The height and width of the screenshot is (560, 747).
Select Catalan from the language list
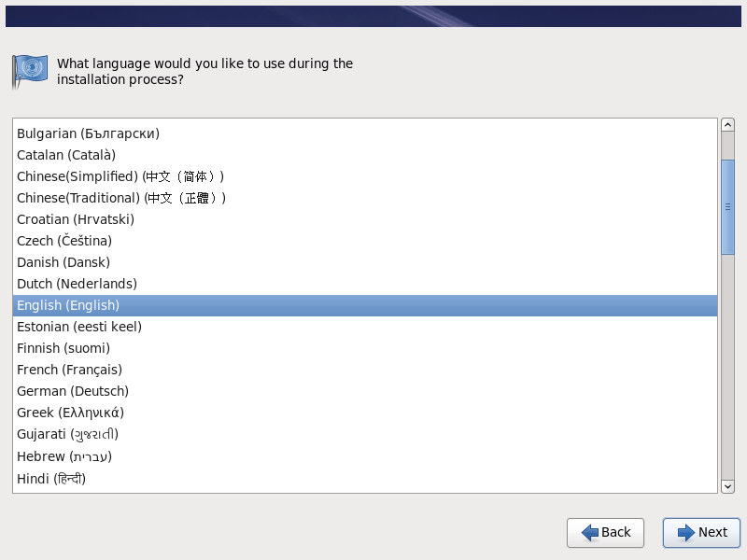click(x=66, y=155)
